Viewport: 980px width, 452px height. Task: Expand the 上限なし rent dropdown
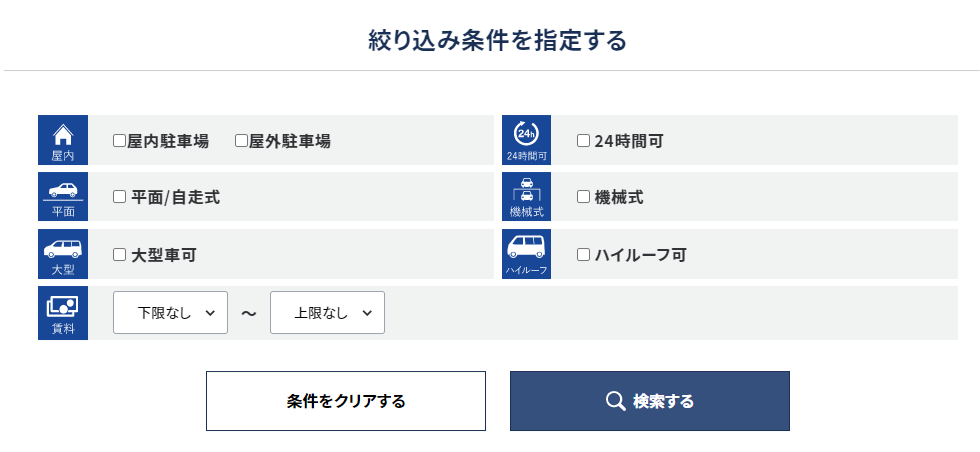tap(327, 313)
